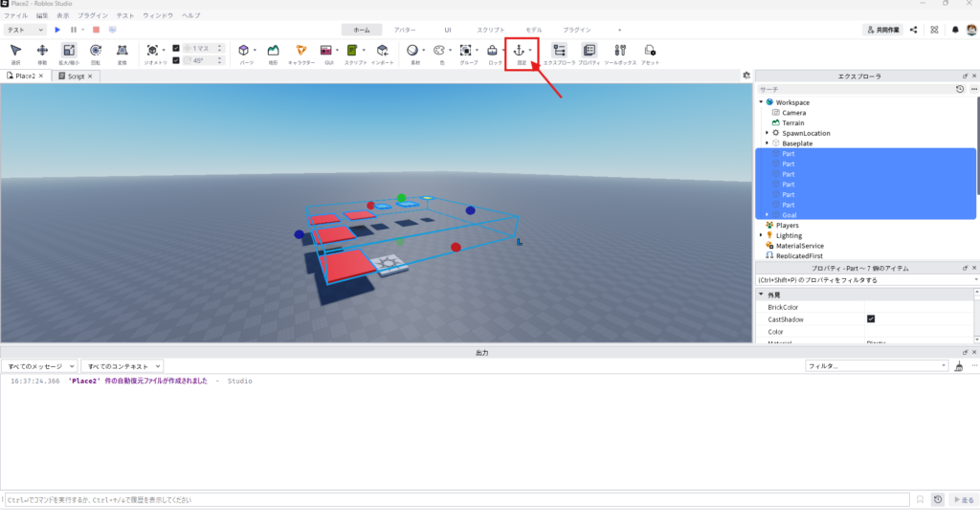The height and width of the screenshot is (525, 980).
Task: Click the Import (インポート) icon
Action: [382, 51]
